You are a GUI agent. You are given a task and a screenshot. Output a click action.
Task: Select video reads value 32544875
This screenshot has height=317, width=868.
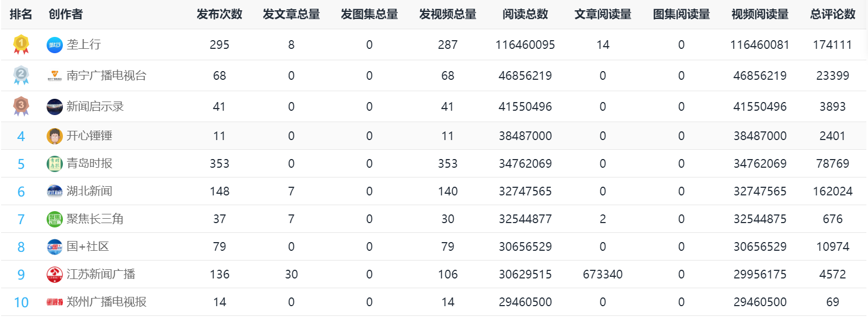[x=760, y=219]
